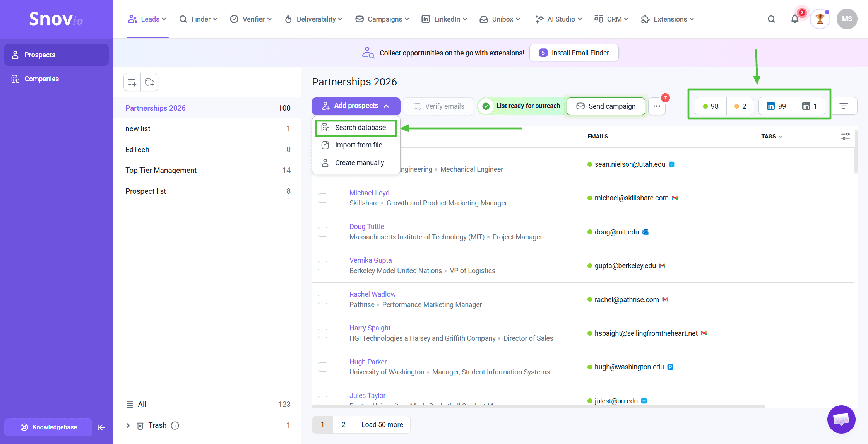Expand the Trash folder chevron

coord(128,425)
